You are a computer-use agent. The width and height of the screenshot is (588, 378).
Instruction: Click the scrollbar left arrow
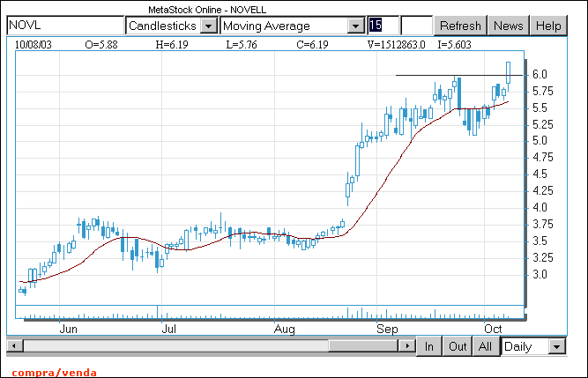click(15, 345)
